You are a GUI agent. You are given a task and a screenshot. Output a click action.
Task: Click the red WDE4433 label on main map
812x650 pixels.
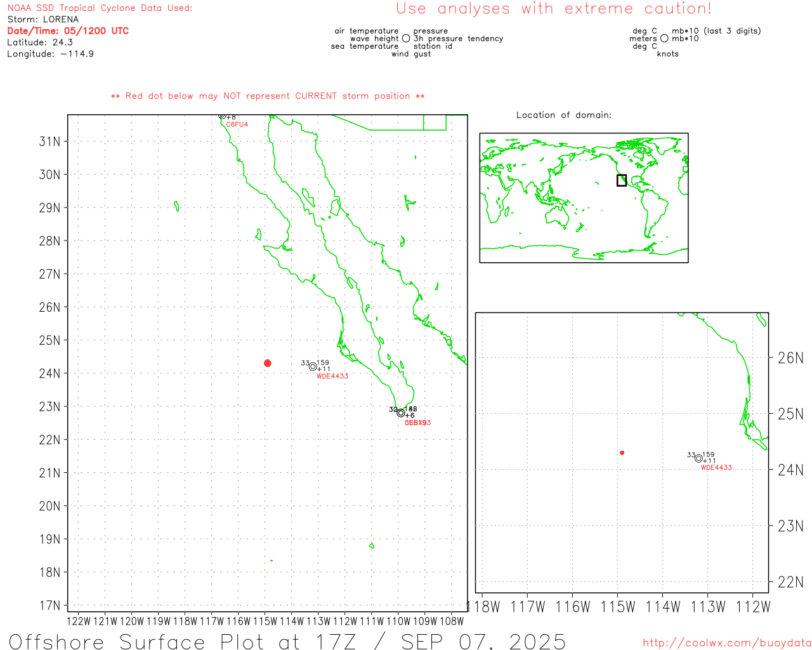(x=332, y=376)
